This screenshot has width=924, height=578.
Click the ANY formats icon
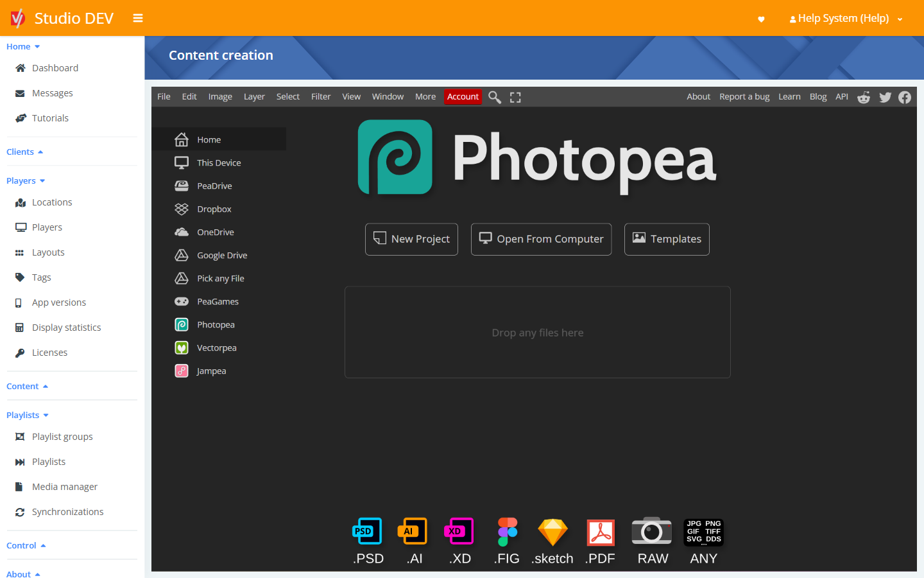click(704, 532)
